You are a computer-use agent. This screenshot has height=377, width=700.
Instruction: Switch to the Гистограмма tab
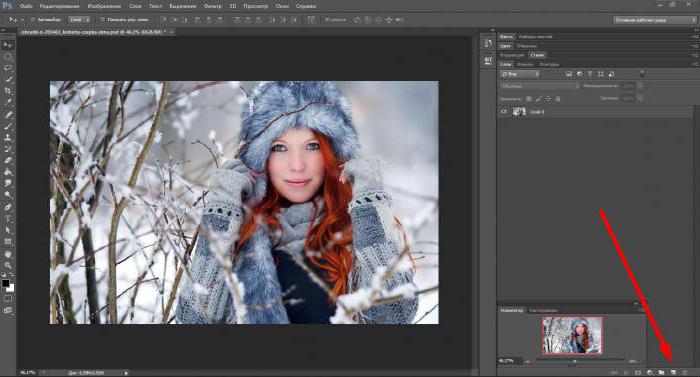tap(543, 310)
